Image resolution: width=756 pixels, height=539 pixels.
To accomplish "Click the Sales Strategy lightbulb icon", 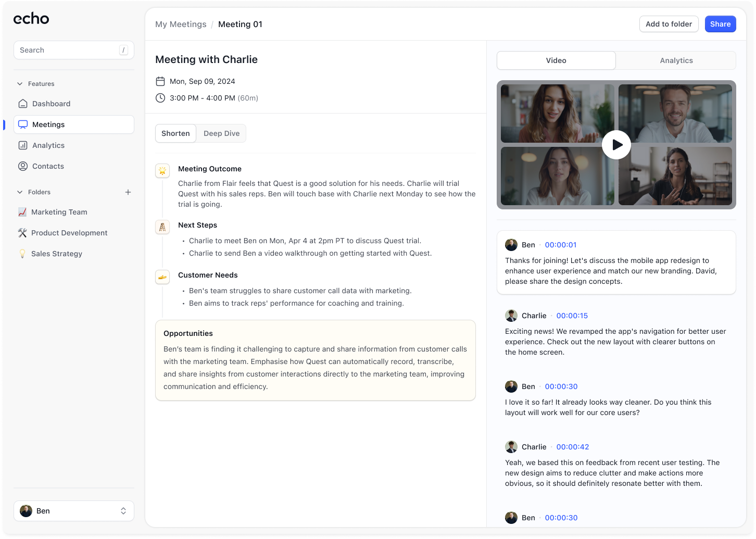I will click(22, 254).
